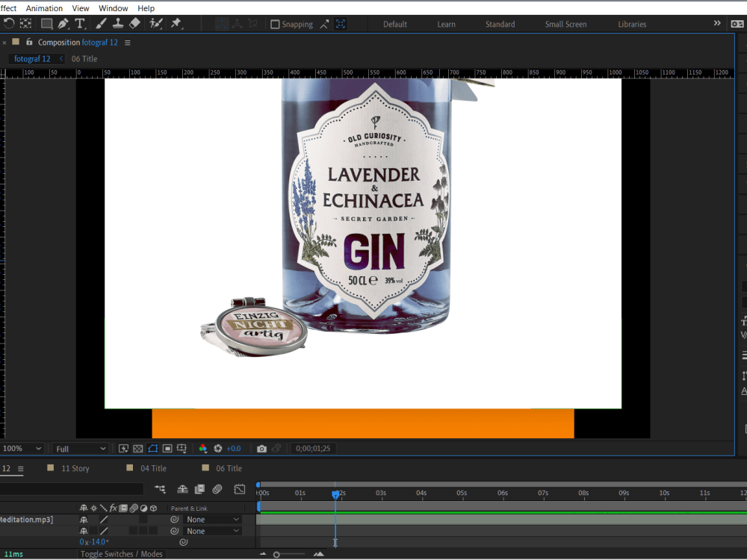The height and width of the screenshot is (560, 747).
Task: Click the 0;00;01;25 preview time display
Action: click(x=313, y=449)
